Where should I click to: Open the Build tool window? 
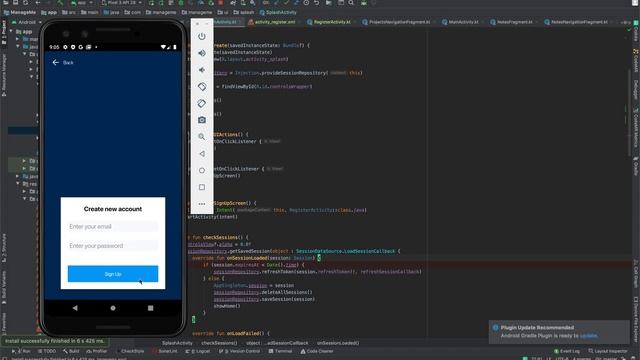coord(71,351)
